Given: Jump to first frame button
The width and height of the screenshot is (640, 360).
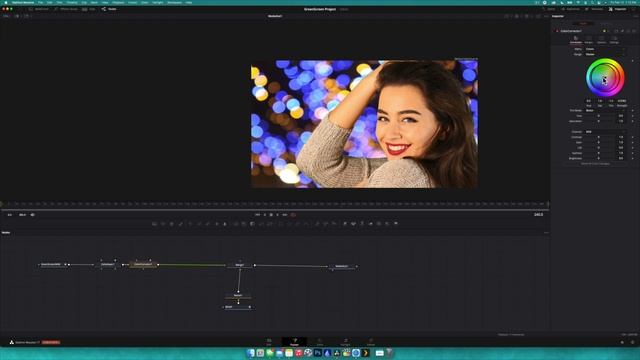Looking at the screenshot, I should [x=257, y=215].
